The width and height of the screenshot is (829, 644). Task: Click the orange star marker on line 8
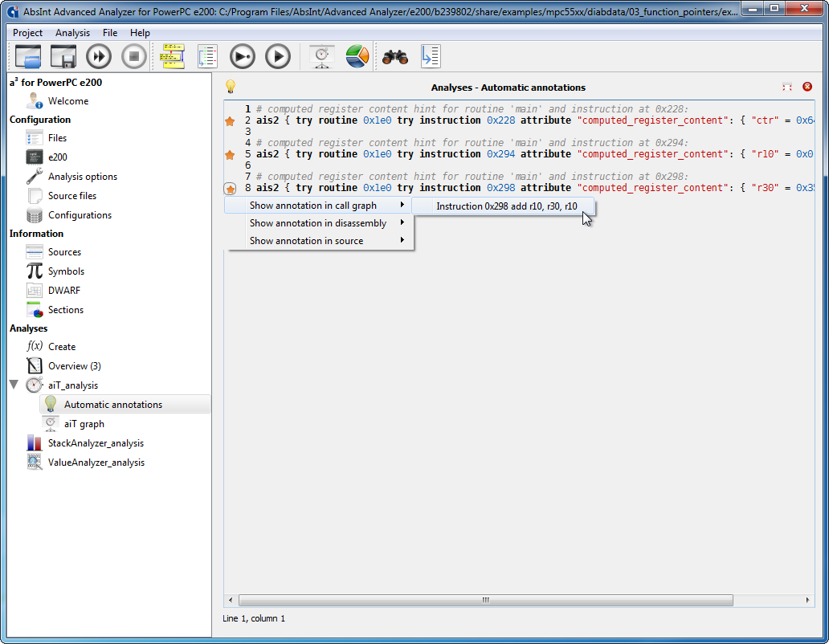coord(230,189)
